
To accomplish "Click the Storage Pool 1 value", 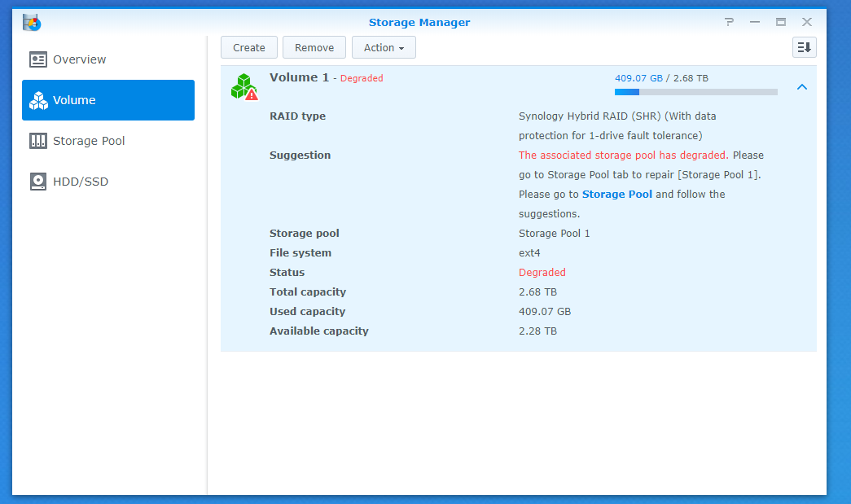I will tap(554, 234).
